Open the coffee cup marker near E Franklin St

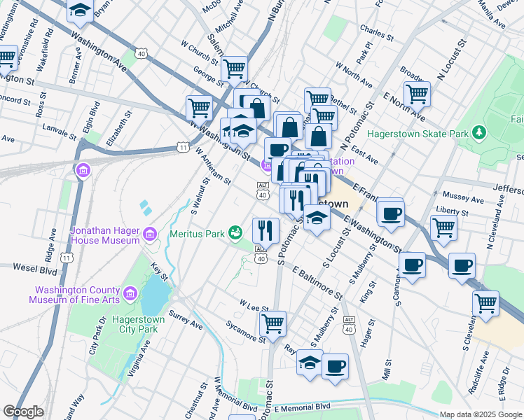click(x=391, y=215)
